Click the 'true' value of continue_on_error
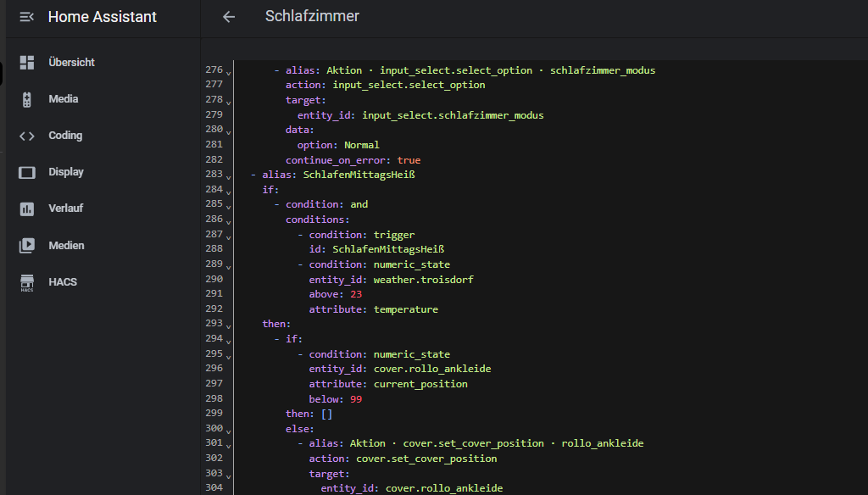Viewport: 868px width, 495px height. pos(409,160)
